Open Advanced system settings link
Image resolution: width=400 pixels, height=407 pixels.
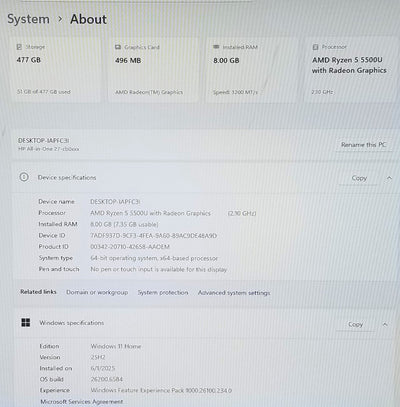pyautogui.click(x=234, y=293)
